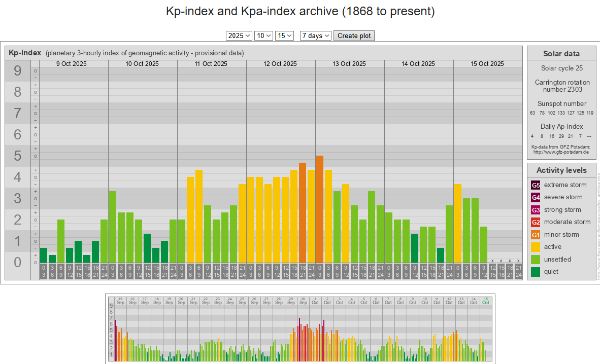The image size is (600, 364).
Task: Click the Sunspot number label
Action: click(562, 103)
